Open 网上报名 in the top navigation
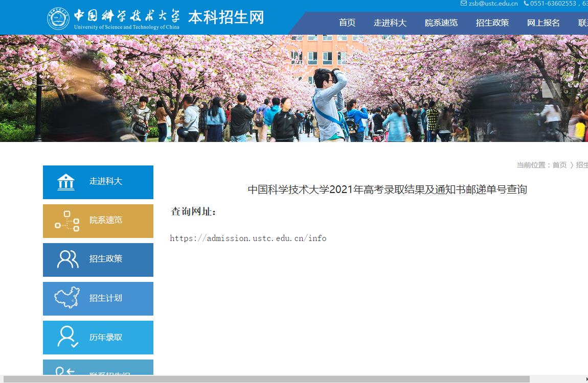Viewport: 588px width, 383px height. pyautogui.click(x=543, y=23)
